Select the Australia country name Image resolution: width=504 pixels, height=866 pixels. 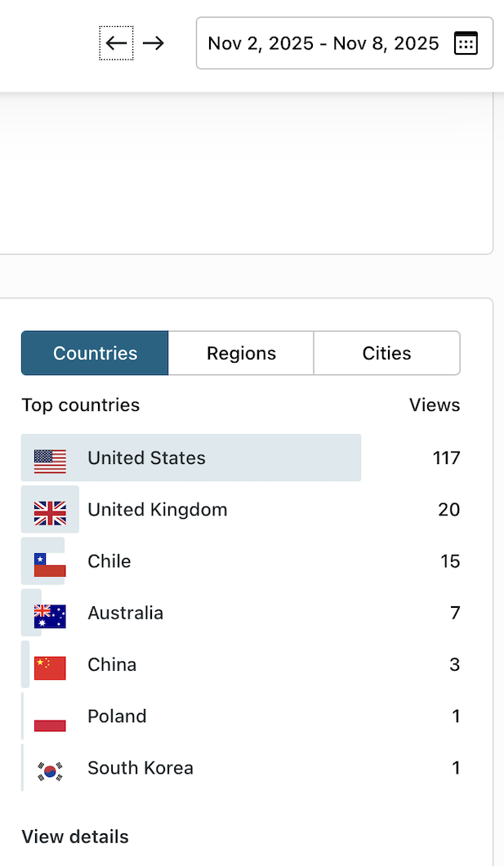[x=126, y=613]
